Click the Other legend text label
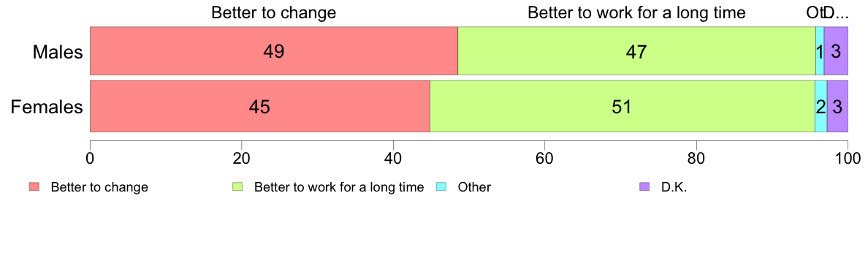This screenshot has height=269, width=868. click(474, 187)
